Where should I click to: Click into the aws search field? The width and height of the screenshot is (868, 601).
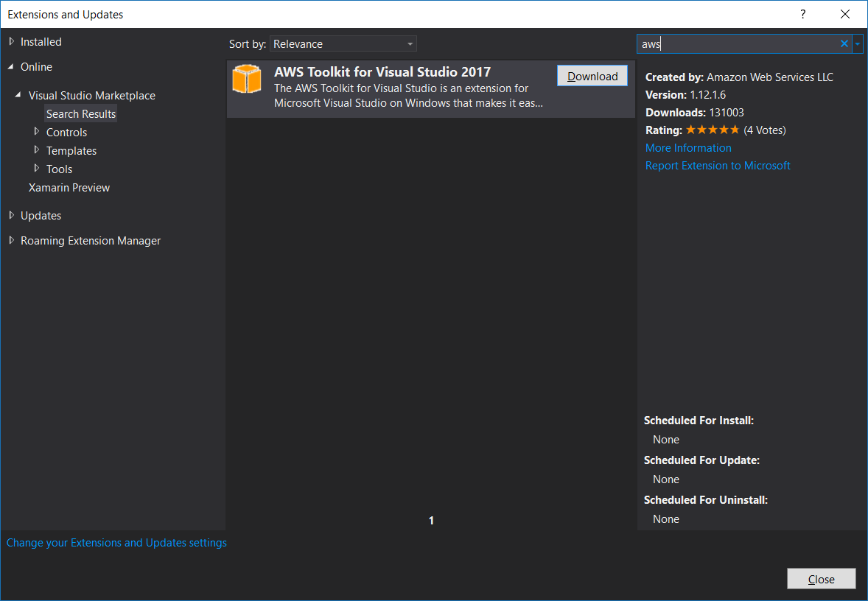[x=737, y=44]
